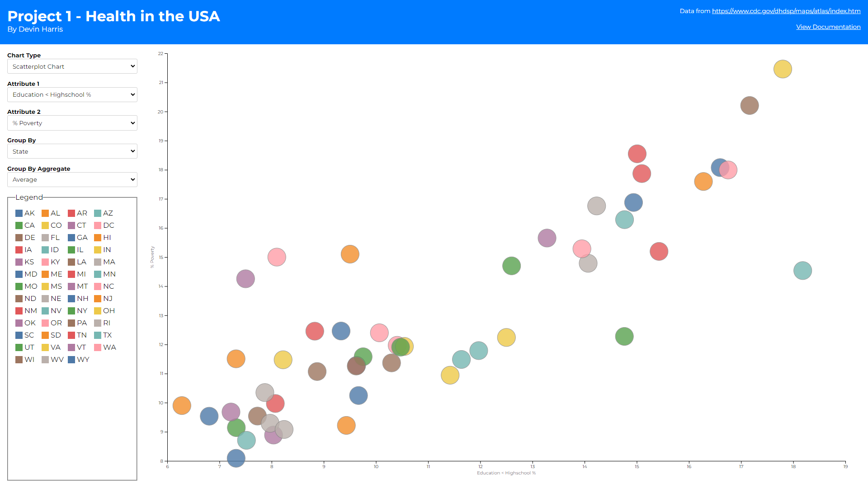868x488 pixels.
Task: Click the CA legend color swatch
Action: (19, 225)
